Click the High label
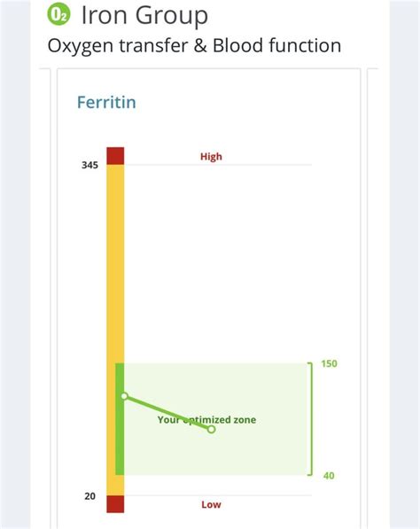This screenshot has height=529, width=420. click(x=211, y=157)
